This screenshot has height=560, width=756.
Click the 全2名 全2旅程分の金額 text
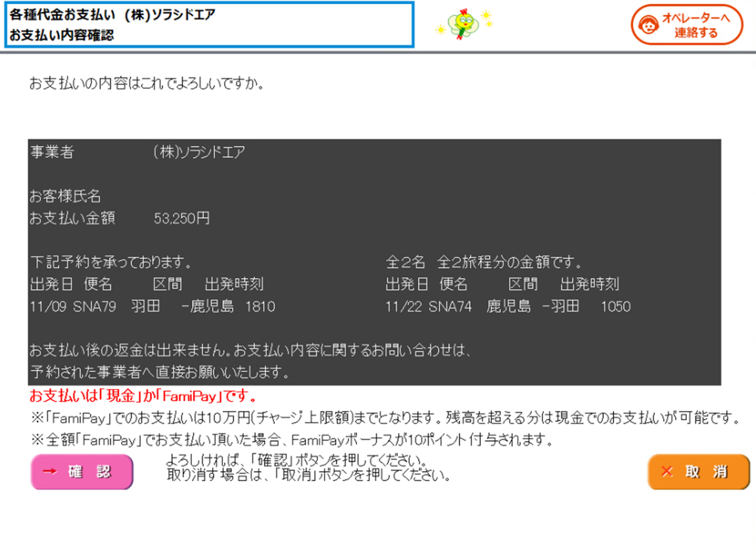point(484,263)
